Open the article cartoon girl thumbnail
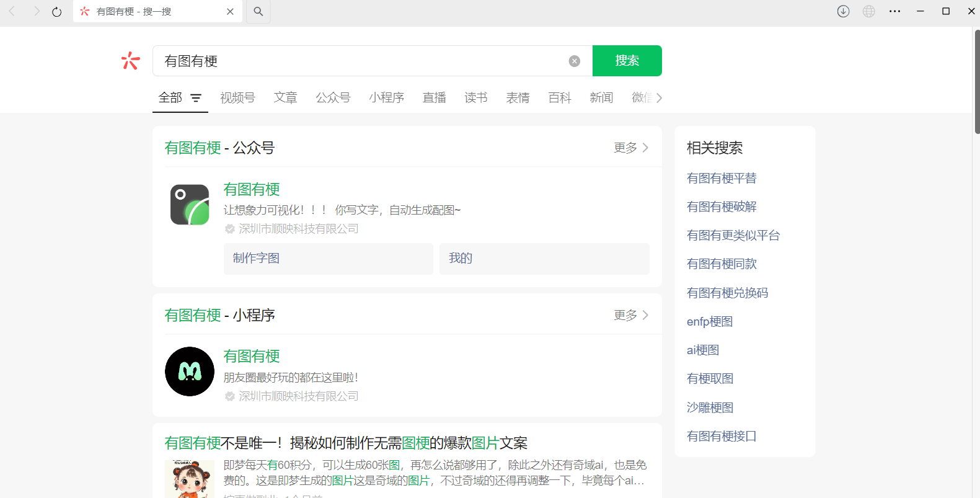Image resolution: width=980 pixels, height=498 pixels. click(190, 479)
